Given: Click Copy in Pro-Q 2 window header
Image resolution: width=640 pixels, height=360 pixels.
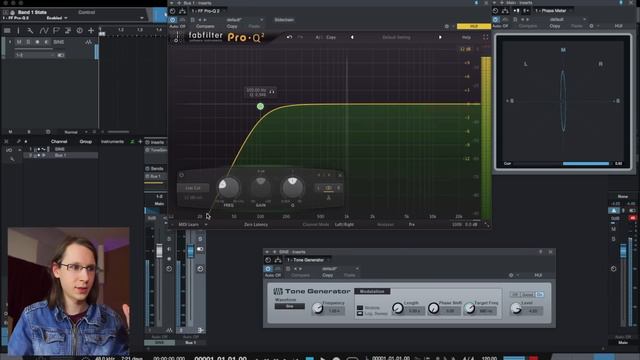Looking at the screenshot, I should (232, 26).
